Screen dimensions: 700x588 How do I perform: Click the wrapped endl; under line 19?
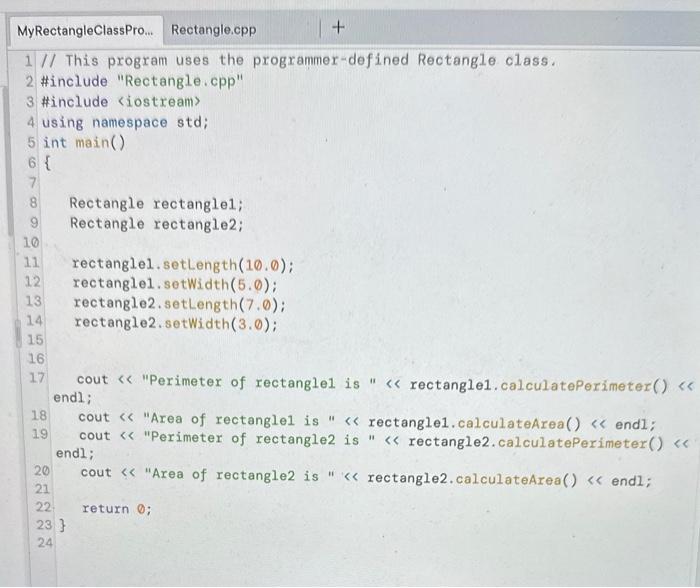tap(75, 454)
